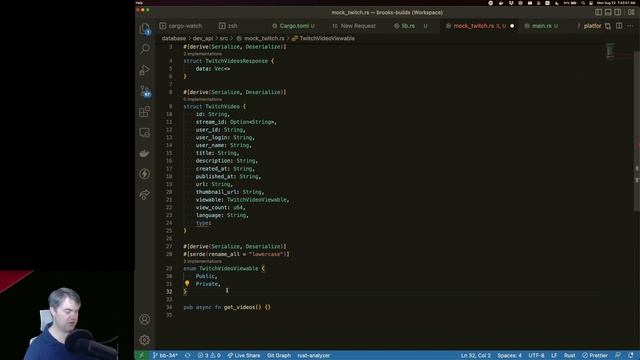Open the Source Control view

coord(144,91)
